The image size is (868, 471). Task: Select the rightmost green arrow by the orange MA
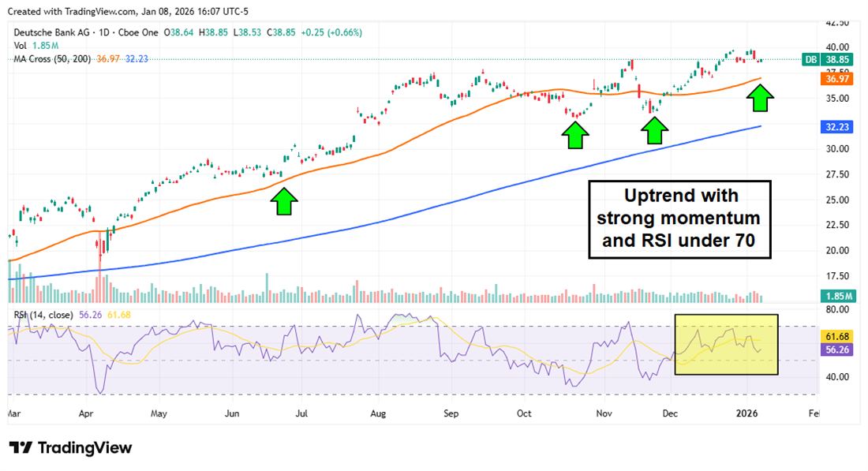761,98
